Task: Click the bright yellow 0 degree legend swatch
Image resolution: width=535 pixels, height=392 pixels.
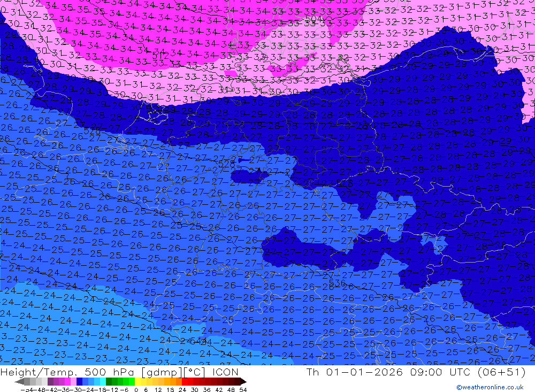Action: pos(137,381)
